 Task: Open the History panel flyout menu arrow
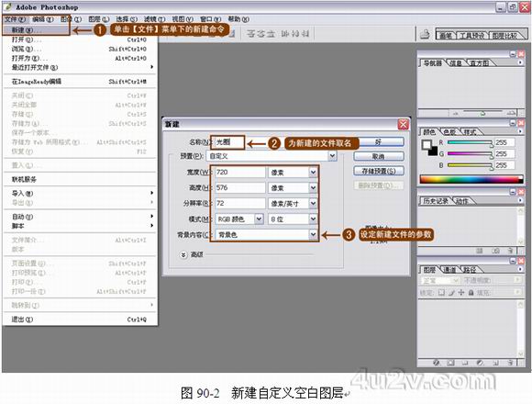[x=520, y=200]
